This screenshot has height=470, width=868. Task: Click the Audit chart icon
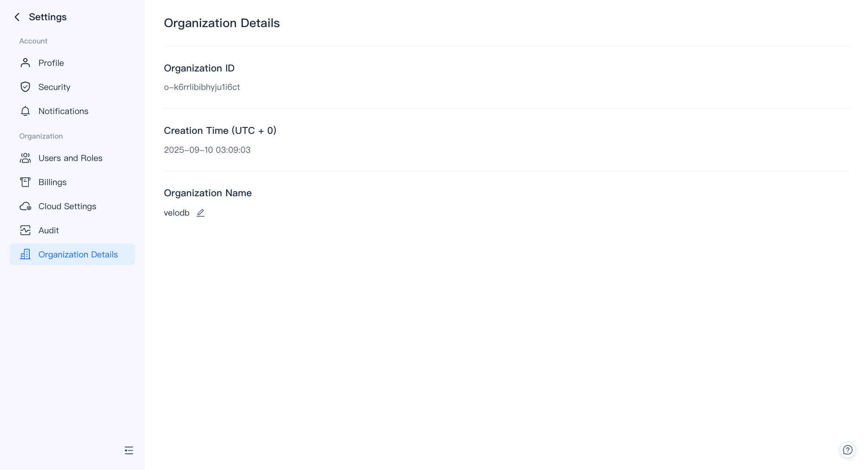25,230
